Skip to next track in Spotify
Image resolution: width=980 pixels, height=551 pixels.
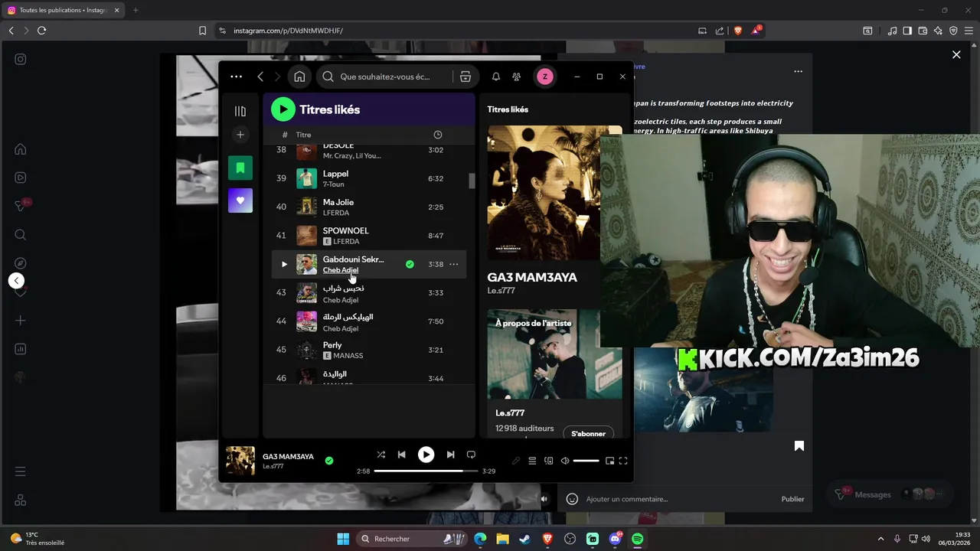450,455
